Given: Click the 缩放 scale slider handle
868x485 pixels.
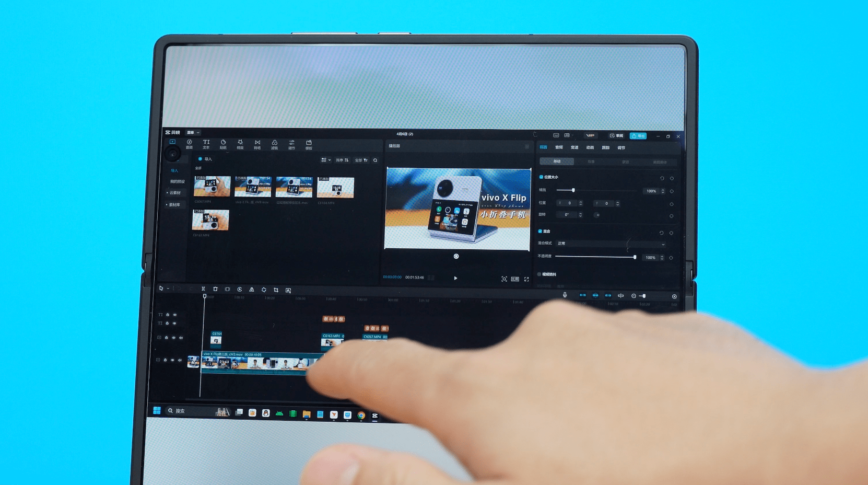Looking at the screenshot, I should (573, 190).
